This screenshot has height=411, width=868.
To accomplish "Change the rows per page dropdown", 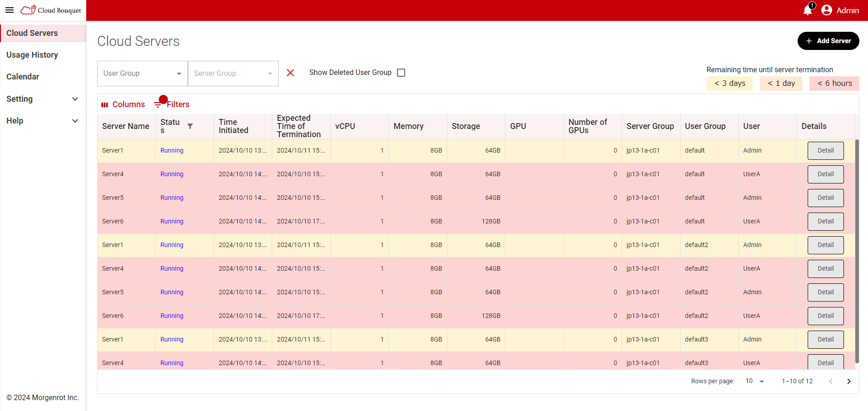I will coord(755,381).
